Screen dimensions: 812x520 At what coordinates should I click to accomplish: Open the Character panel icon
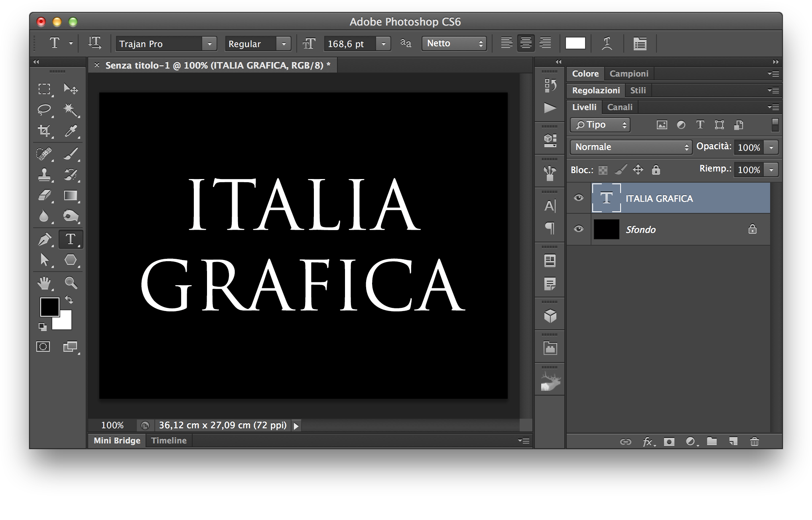[x=550, y=206]
